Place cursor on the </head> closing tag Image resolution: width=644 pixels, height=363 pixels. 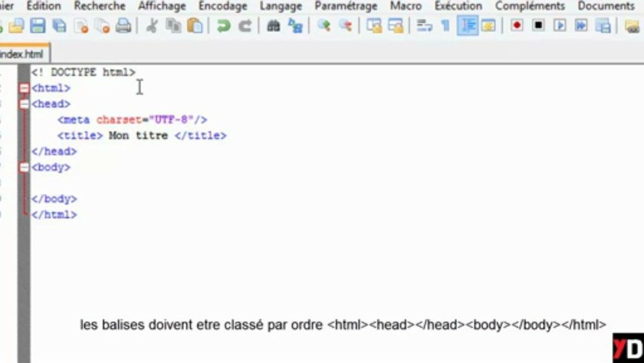coord(54,151)
